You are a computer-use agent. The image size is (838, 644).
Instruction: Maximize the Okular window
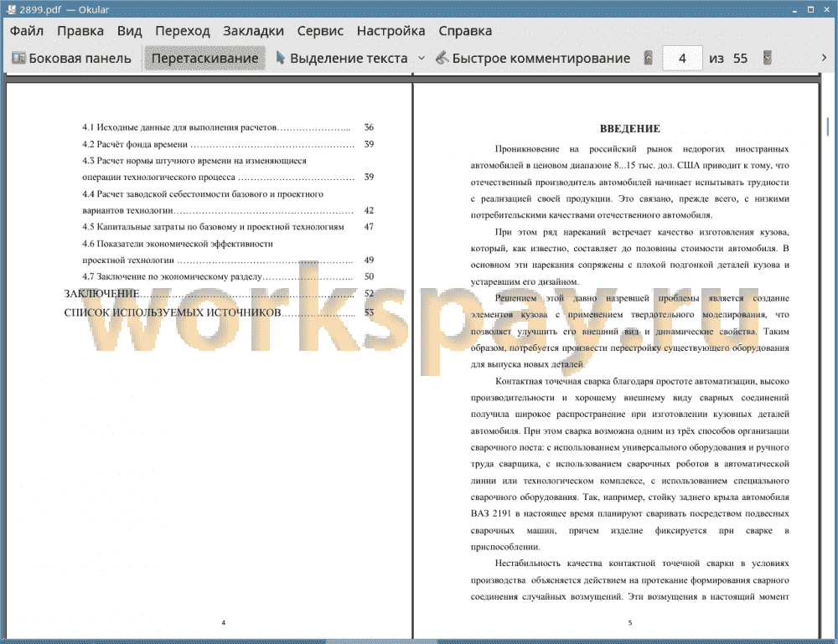click(x=810, y=9)
